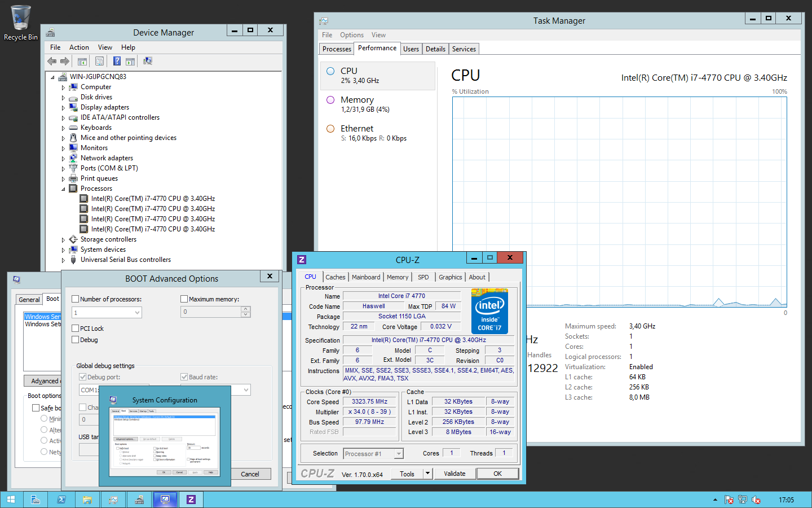Open blue Help icon in Device Manager toolbar
Viewport: 812px width, 508px height.
117,61
